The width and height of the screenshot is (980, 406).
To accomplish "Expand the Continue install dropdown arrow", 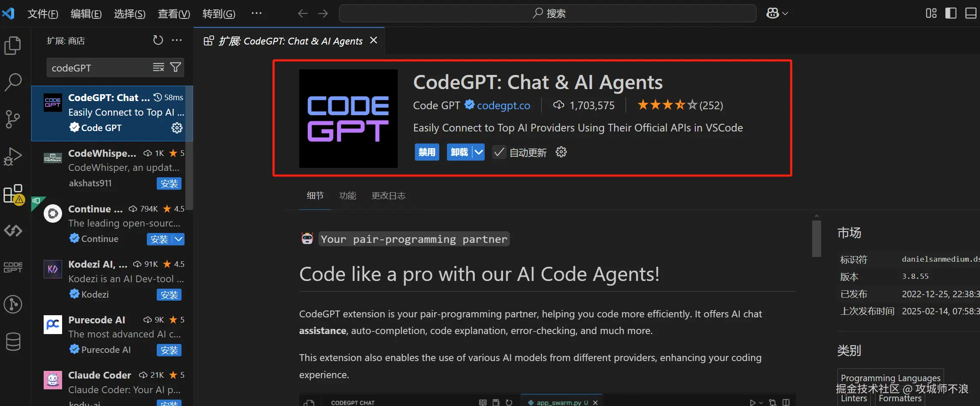I will [179, 239].
